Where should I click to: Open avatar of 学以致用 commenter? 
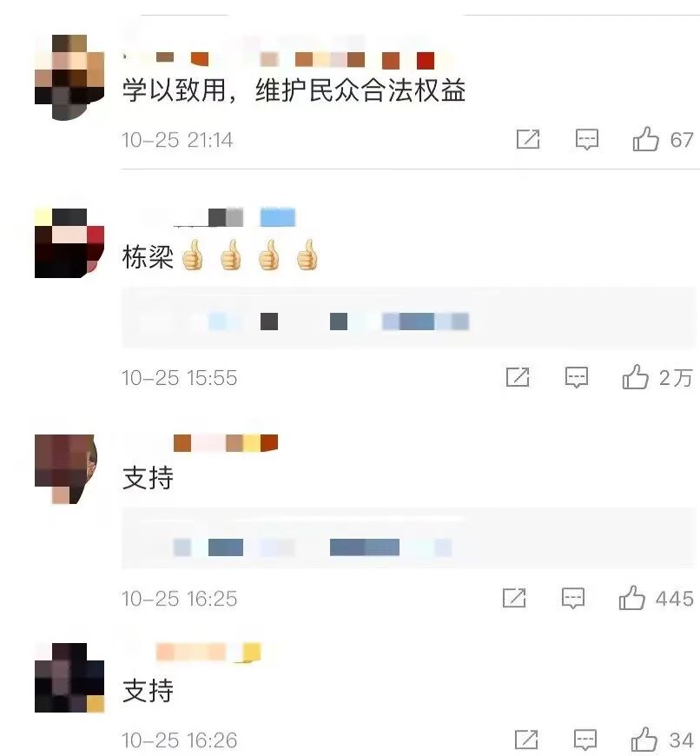coord(69,77)
